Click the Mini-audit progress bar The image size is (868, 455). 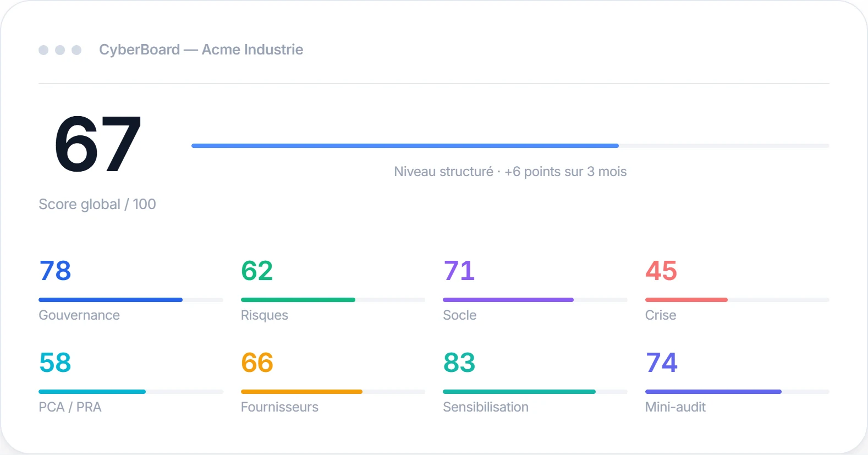coord(737,392)
